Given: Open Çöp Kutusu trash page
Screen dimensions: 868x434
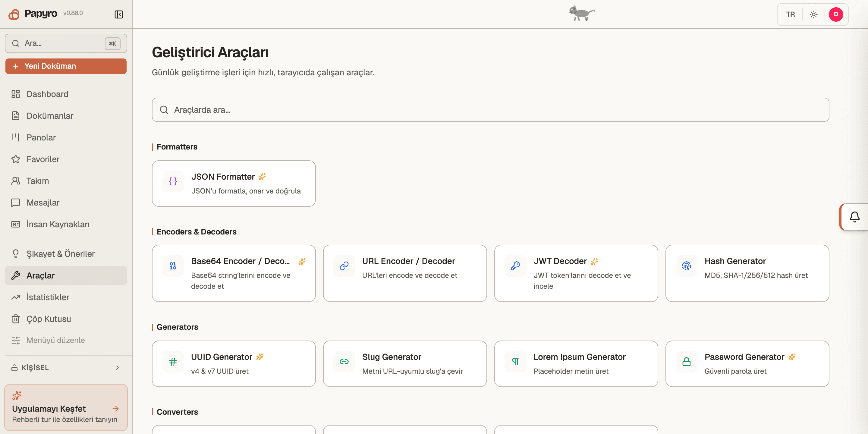Looking at the screenshot, I should pyautogui.click(x=66, y=319).
